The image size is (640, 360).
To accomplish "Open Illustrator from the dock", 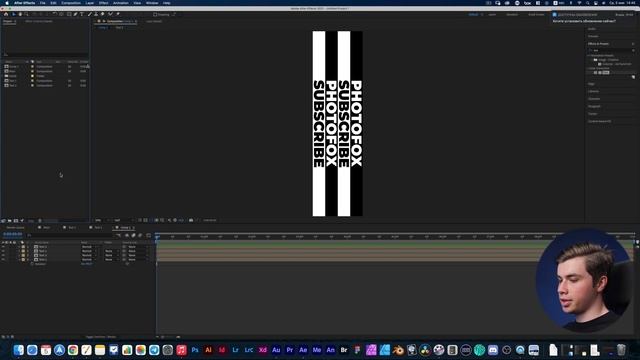I will click(208, 350).
